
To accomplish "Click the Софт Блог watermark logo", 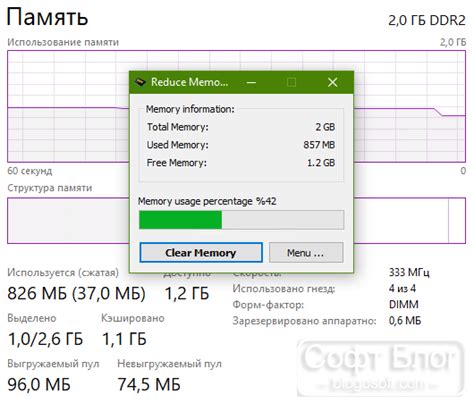I will click(380, 369).
